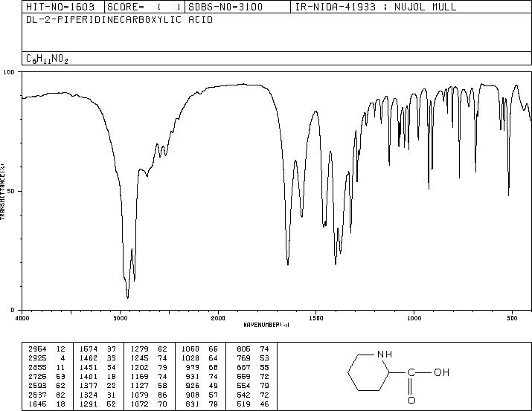Viewport: 532px width, 411px height.
Task: Select the DL-2-PIPERIDINECARBOXYLIC ACID compound name
Action: tap(120, 20)
